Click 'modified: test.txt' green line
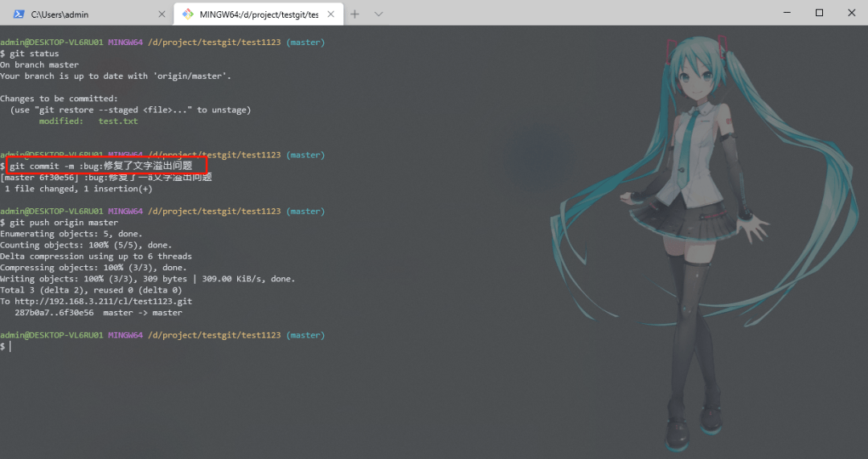The height and width of the screenshot is (459, 868). (88, 121)
